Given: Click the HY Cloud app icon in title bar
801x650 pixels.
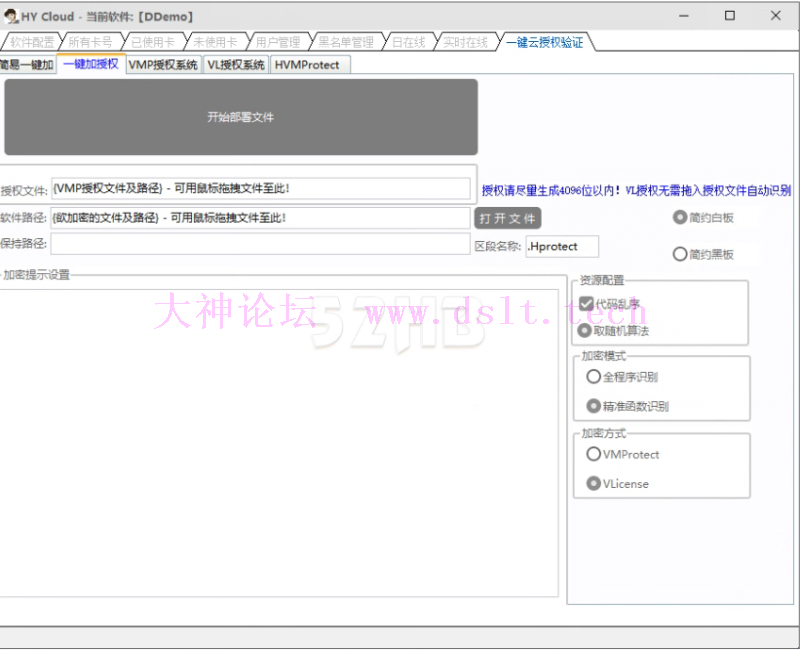Looking at the screenshot, I should click(11, 16).
